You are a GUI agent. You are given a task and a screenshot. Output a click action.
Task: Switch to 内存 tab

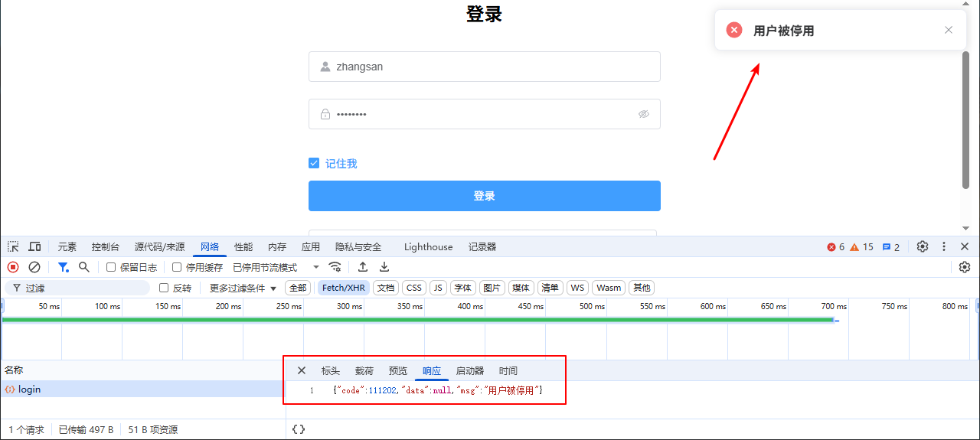pyautogui.click(x=277, y=246)
